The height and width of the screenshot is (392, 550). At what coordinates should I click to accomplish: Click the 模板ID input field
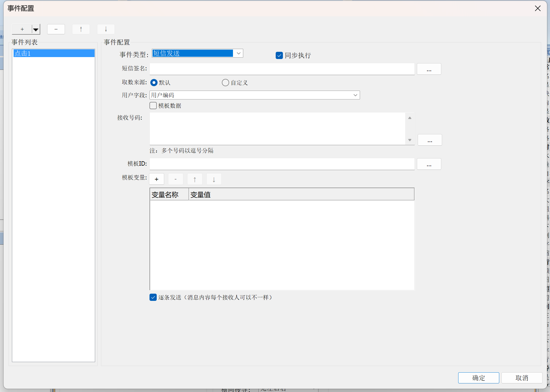(x=282, y=164)
